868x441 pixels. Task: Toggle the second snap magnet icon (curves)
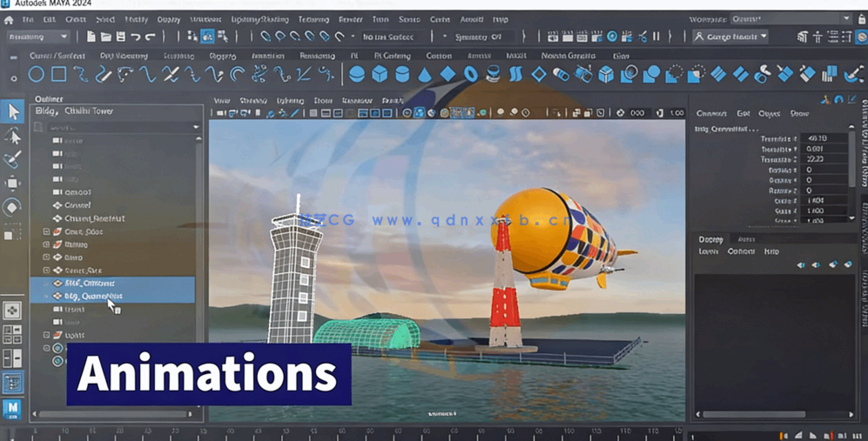280,37
